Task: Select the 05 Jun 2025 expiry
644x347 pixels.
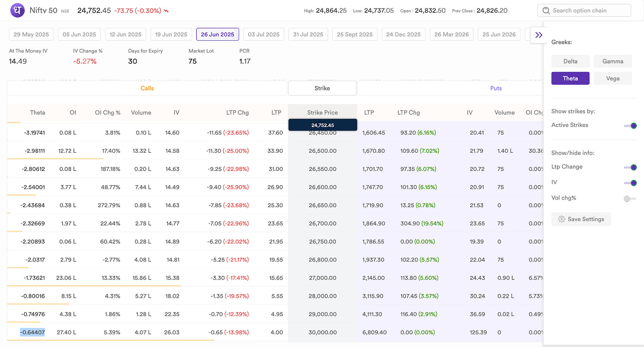Action: [79, 35]
